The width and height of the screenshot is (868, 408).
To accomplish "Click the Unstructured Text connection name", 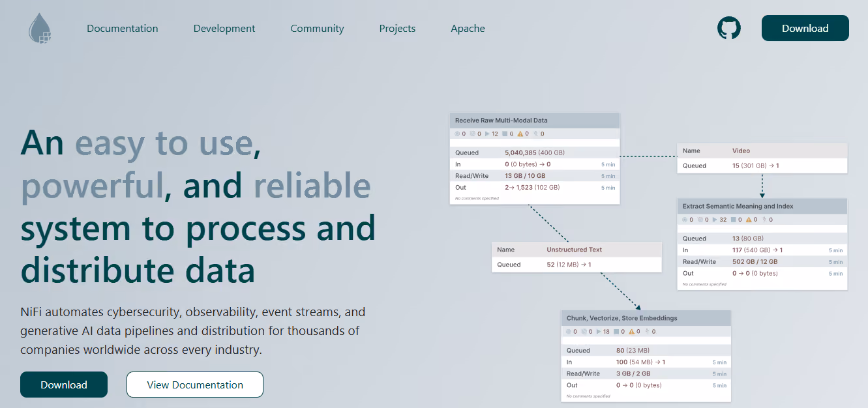I will tap(575, 250).
